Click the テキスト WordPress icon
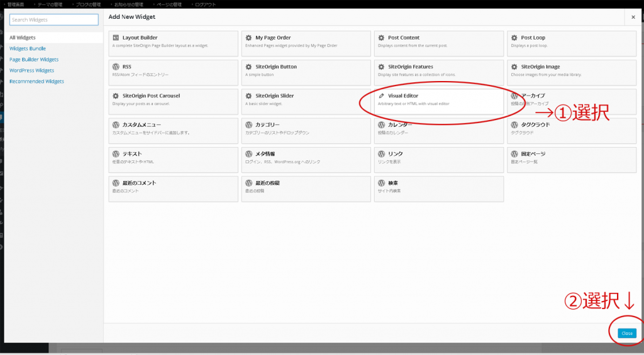Viewport: 644px width, 355px height. [x=116, y=154]
